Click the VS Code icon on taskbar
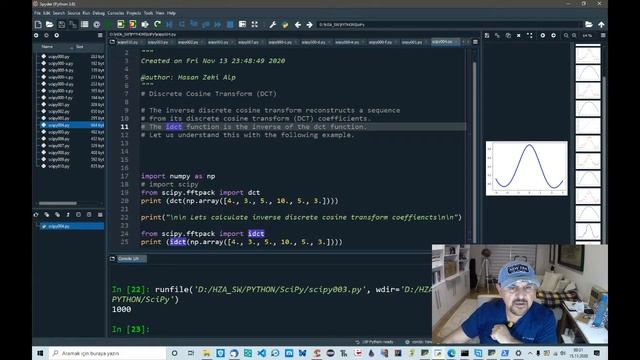This screenshot has height=360, width=640. (x=262, y=353)
